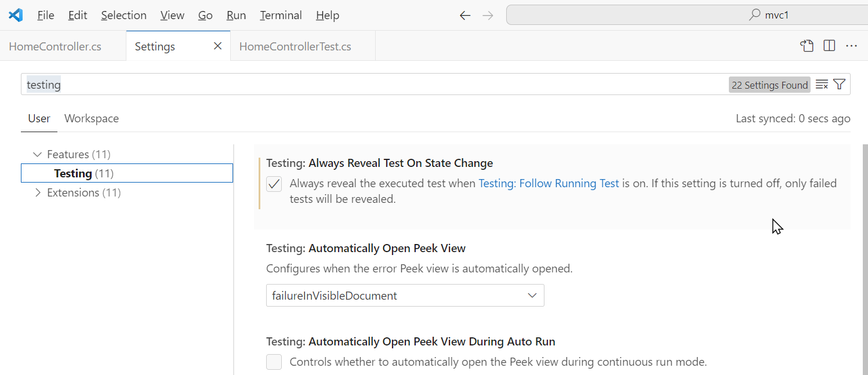The width and height of the screenshot is (868, 375).
Task: Open Settings (JSON) file icon
Action: coord(807,46)
